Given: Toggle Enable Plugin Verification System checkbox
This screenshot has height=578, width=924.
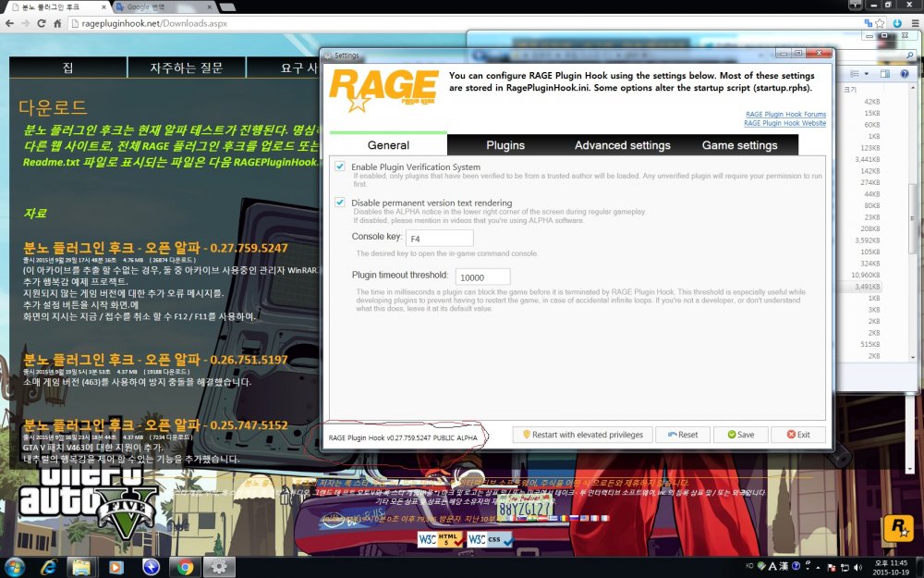Looking at the screenshot, I should 339,166.
